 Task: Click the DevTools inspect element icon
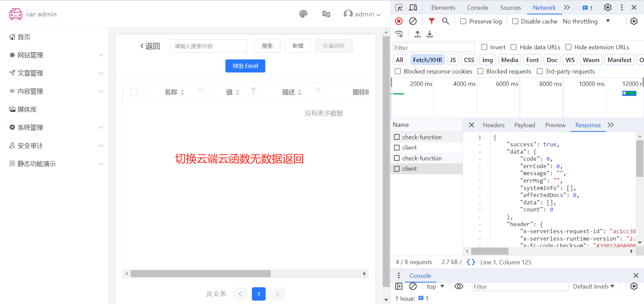399,7
